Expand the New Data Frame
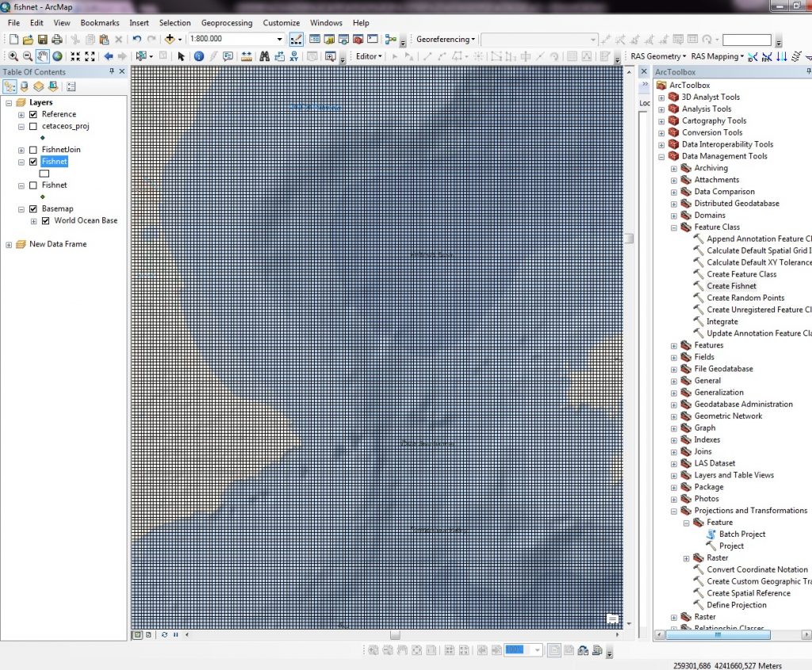The height and width of the screenshot is (670, 812). 9,244
